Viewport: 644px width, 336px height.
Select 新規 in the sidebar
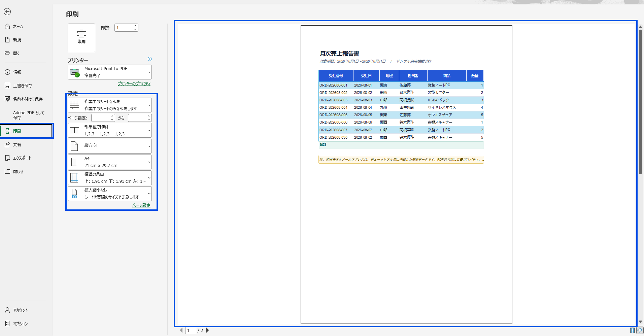tap(26, 40)
